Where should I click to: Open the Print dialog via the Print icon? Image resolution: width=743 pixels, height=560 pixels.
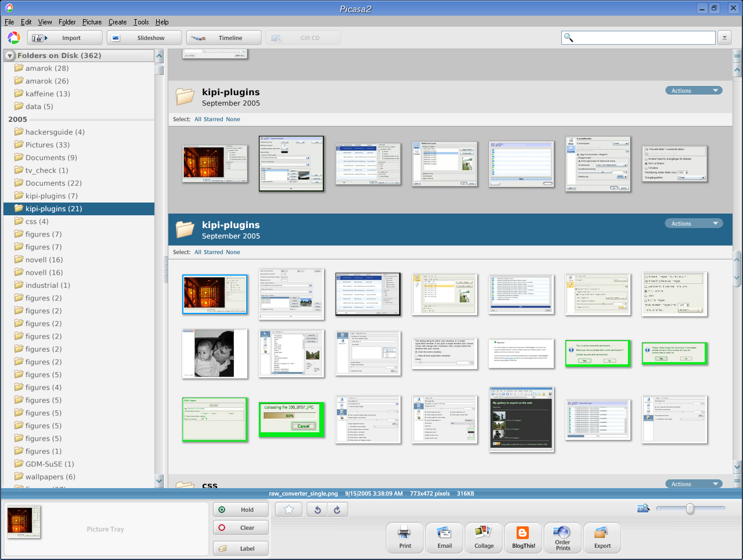pos(405,538)
